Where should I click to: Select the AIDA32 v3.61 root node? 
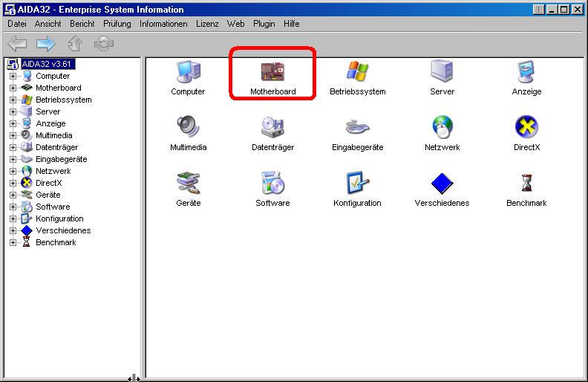[48, 64]
